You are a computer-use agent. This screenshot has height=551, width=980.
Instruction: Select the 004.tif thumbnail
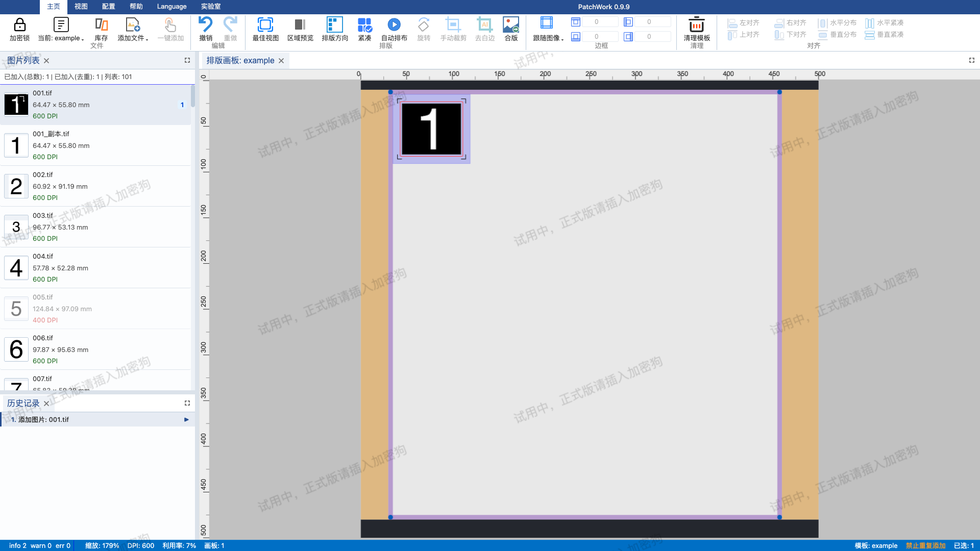tap(16, 268)
